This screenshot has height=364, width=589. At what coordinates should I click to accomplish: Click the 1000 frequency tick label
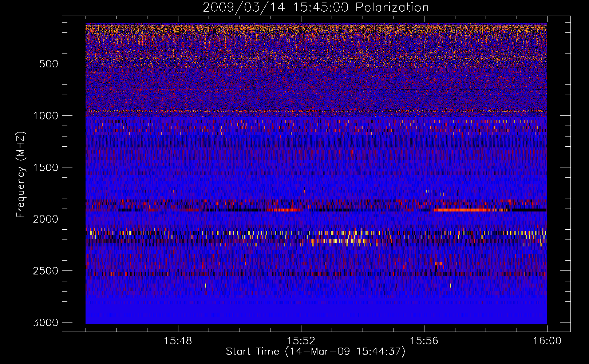(46, 116)
